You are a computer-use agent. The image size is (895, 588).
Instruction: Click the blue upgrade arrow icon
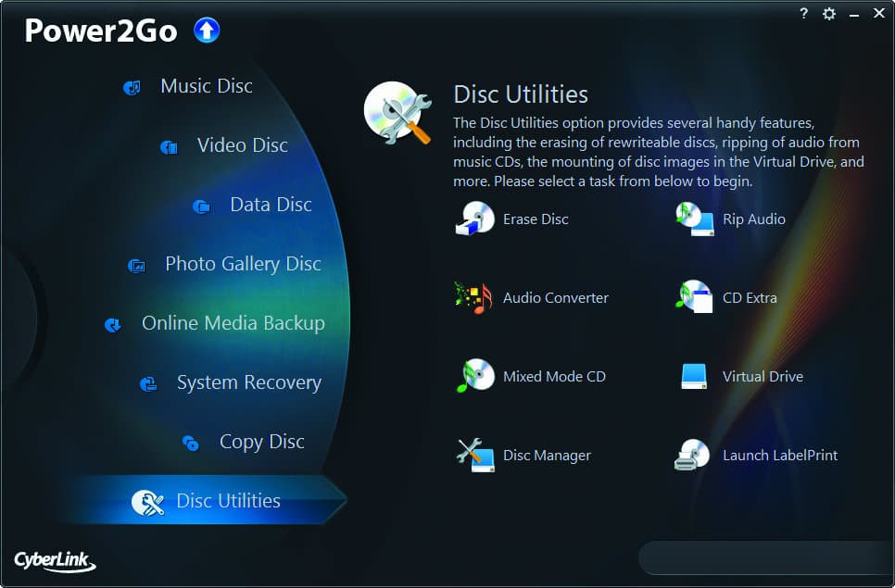tap(207, 31)
